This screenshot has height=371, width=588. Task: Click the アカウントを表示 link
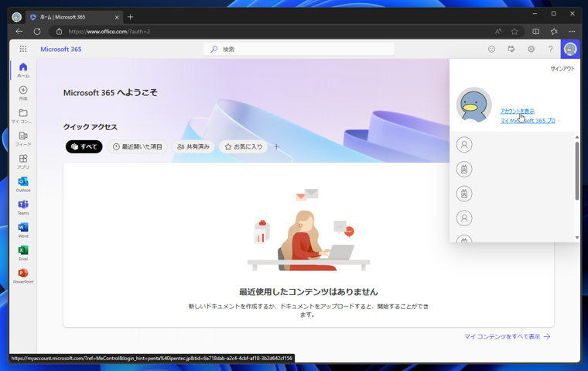click(518, 112)
